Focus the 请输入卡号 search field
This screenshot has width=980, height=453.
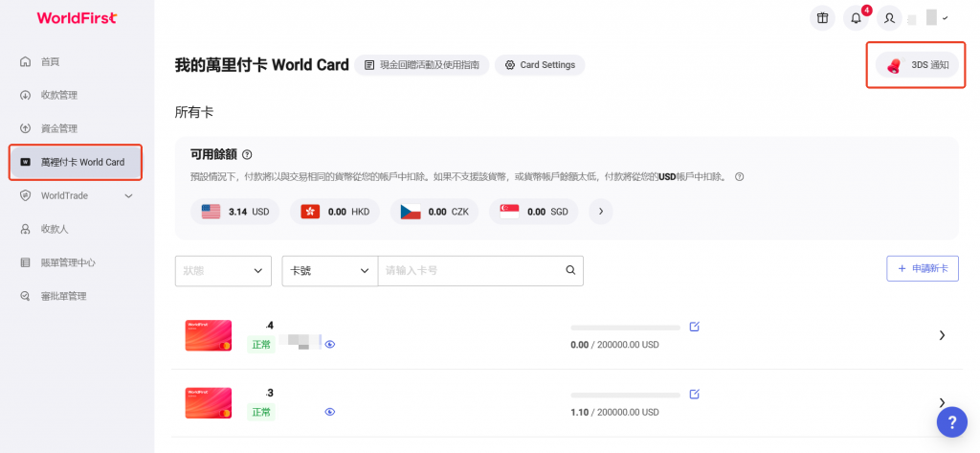coord(469,271)
